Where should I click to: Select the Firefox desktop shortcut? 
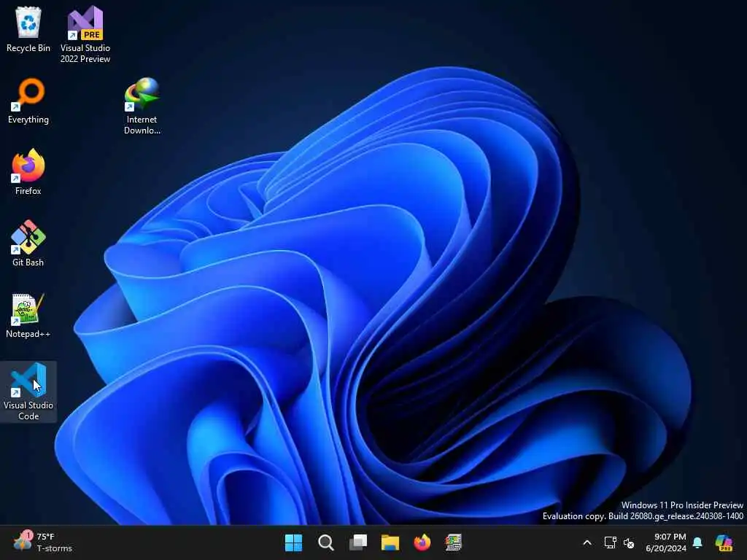[28, 172]
